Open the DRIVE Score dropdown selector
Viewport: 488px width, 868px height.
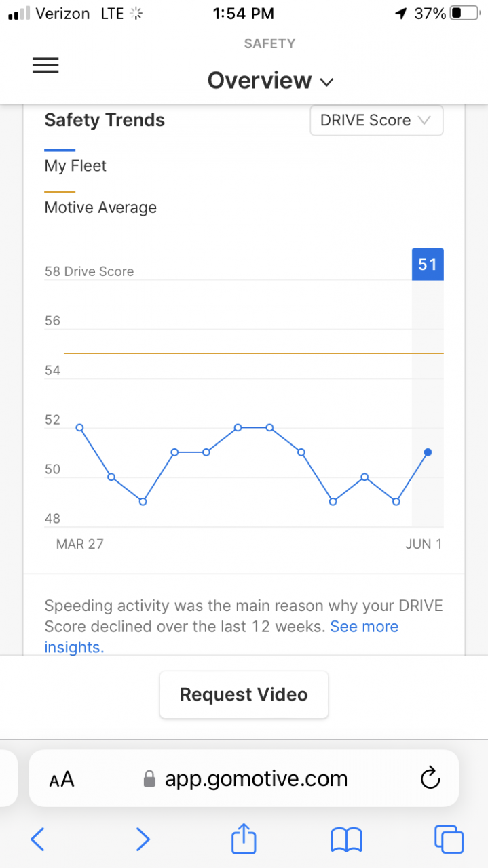click(377, 121)
